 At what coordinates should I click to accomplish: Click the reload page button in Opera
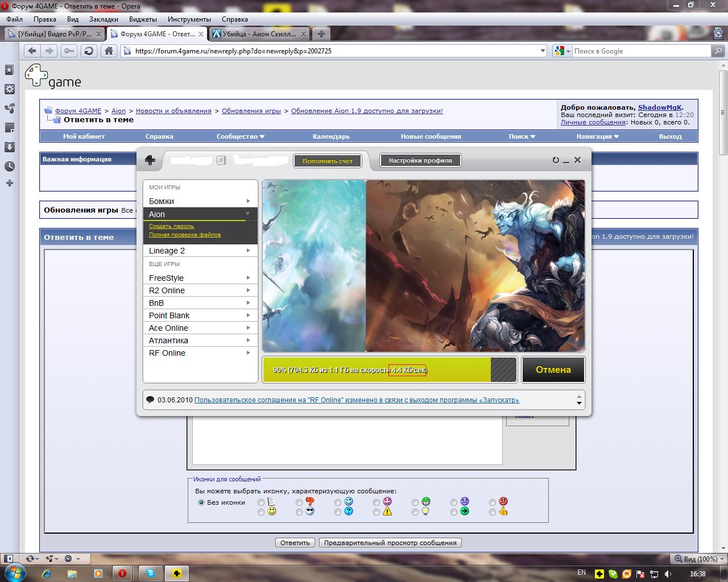(89, 51)
